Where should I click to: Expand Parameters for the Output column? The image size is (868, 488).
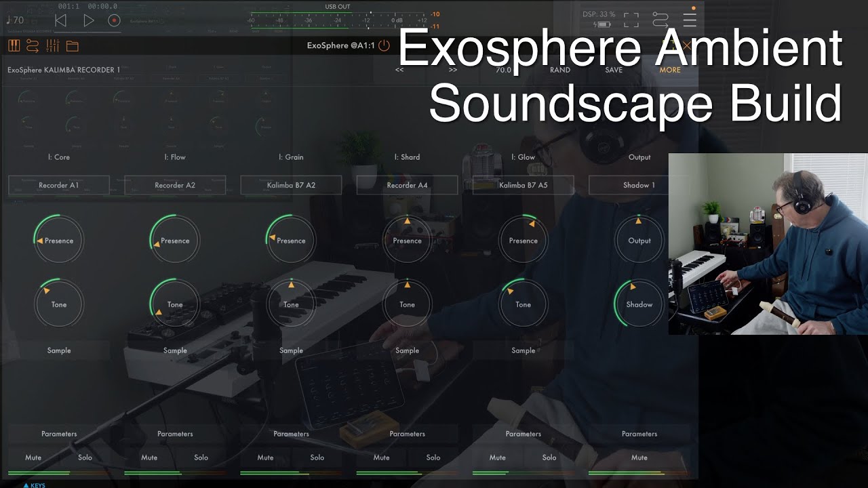tap(639, 434)
